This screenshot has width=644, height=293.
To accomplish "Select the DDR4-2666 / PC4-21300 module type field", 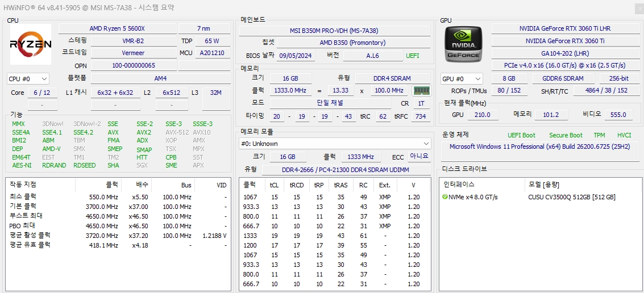I will (346, 169).
